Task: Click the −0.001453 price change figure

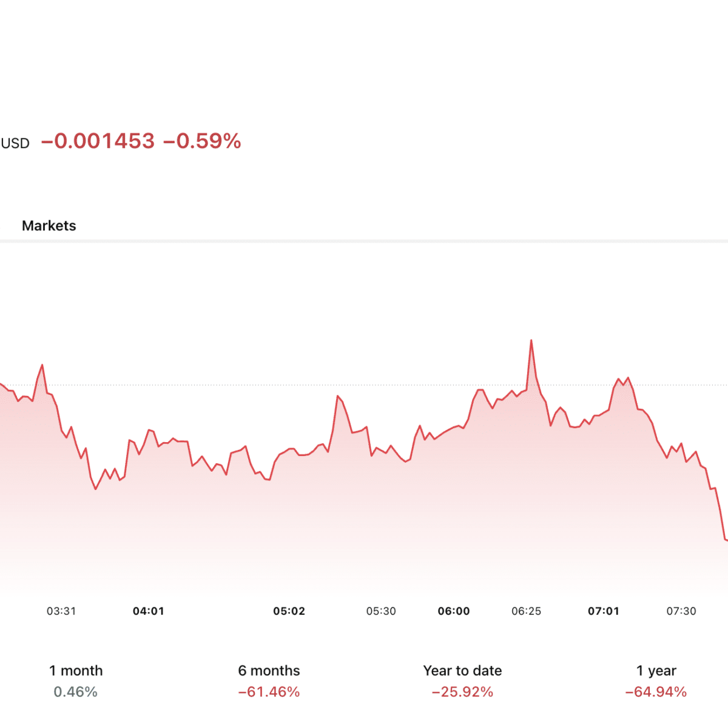Action: (98, 141)
